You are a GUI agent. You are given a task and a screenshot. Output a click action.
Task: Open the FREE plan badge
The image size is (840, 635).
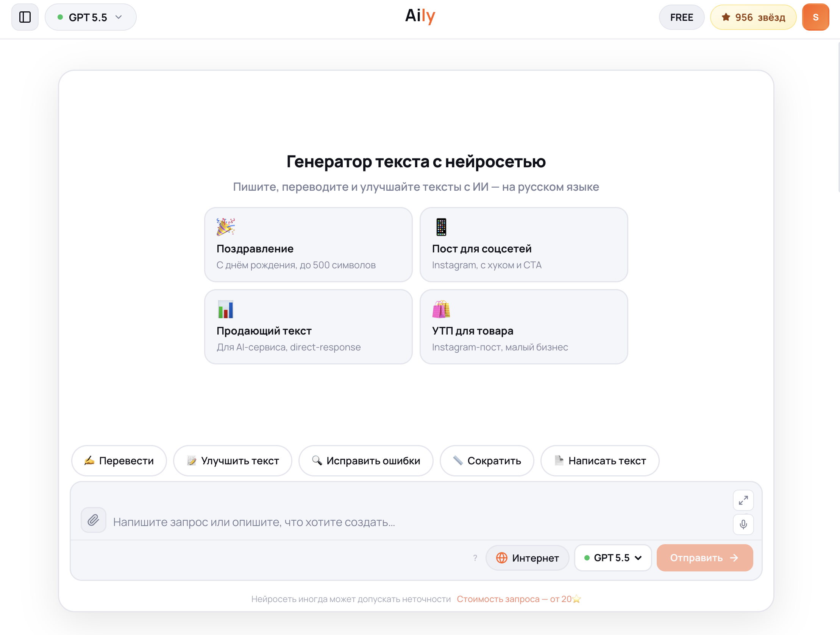pyautogui.click(x=681, y=17)
